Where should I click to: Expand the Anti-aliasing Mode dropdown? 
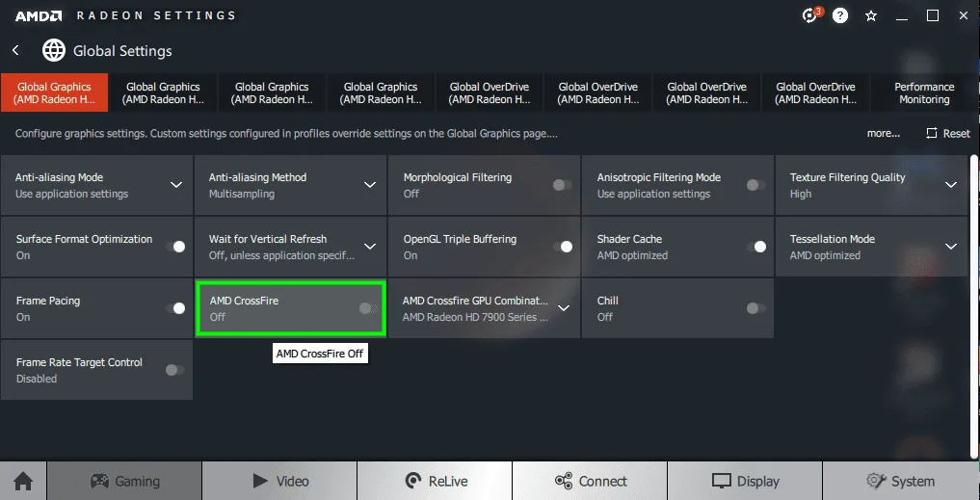pos(177,185)
